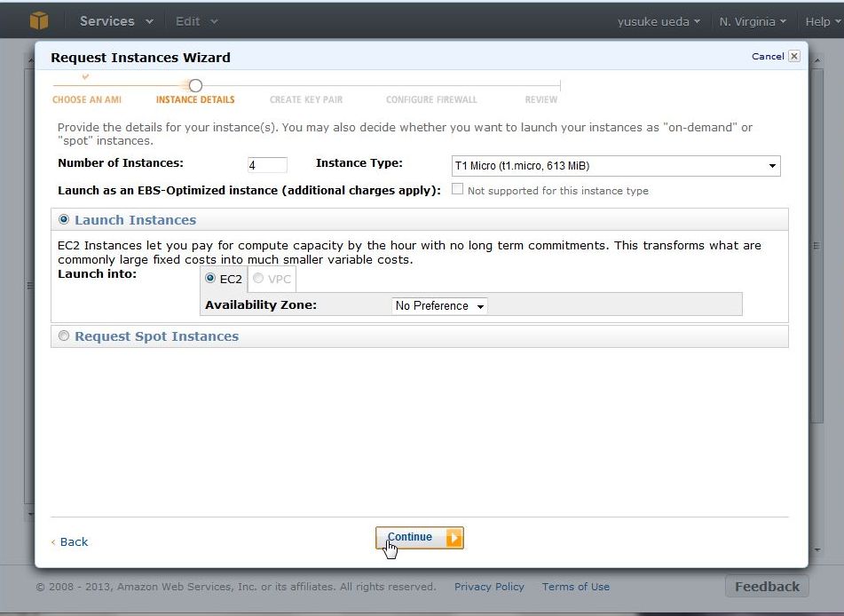Select the Launch Instances radio button
The image size is (844, 616).
(x=64, y=219)
